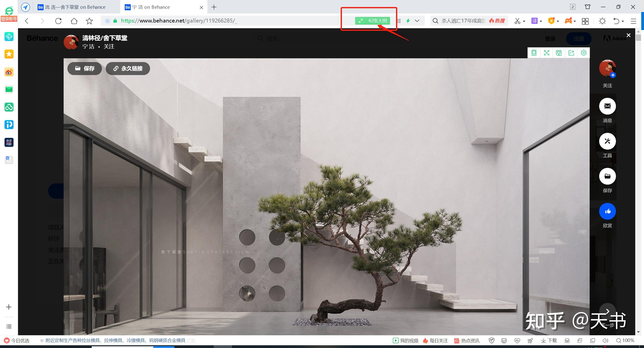Open the yellow star favorites sidebar icon
Screen dimensions: 644x348
pos(9,54)
